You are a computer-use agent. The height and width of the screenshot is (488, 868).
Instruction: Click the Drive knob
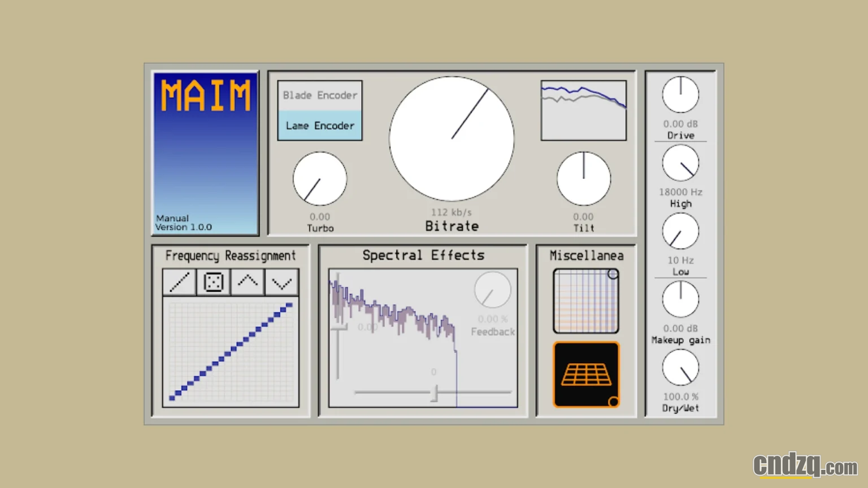(x=680, y=94)
